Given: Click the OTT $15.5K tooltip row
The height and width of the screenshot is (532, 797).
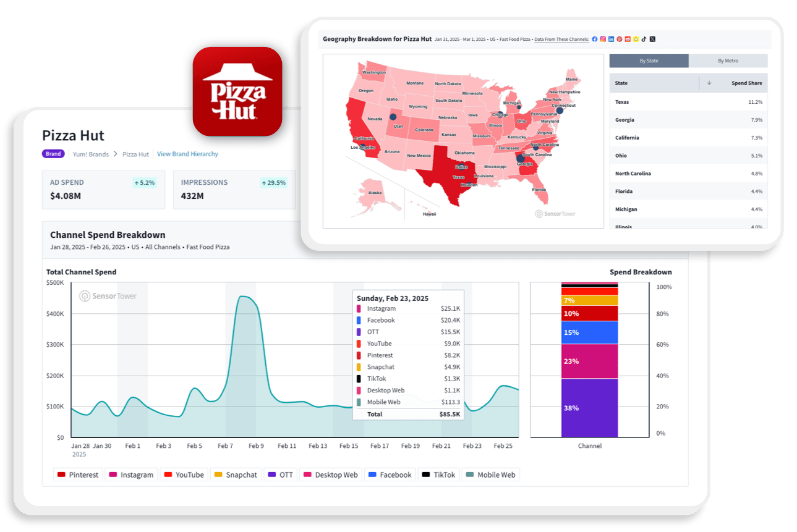Looking at the screenshot, I should [x=408, y=332].
